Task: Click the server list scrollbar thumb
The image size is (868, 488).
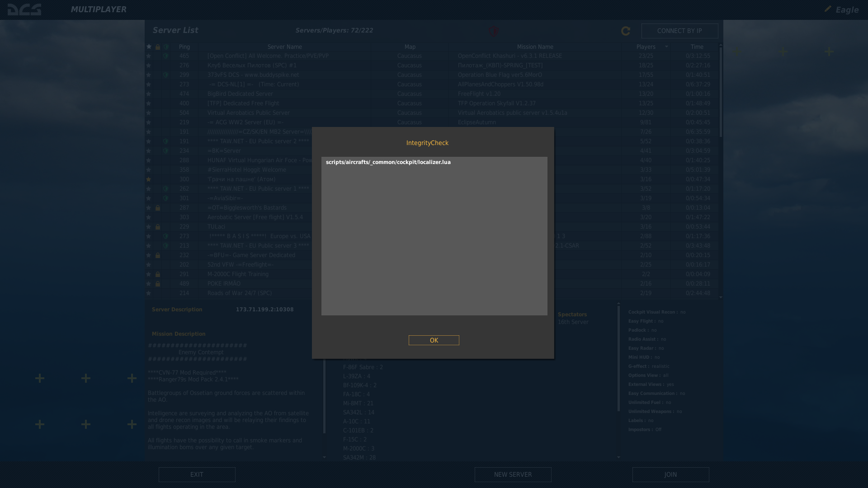Action: pos(721,93)
